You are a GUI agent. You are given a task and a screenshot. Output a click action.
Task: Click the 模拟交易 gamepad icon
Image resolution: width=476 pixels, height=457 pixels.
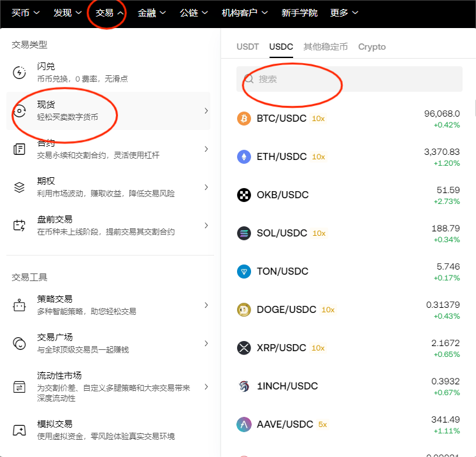click(x=19, y=430)
